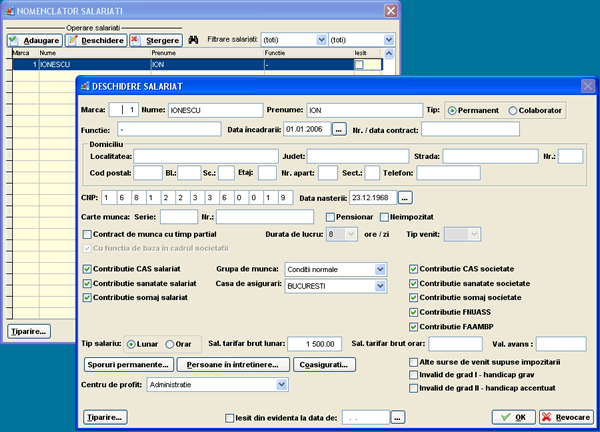The image size is (600, 432).
Task: Select Permanent employee type
Action: point(452,111)
